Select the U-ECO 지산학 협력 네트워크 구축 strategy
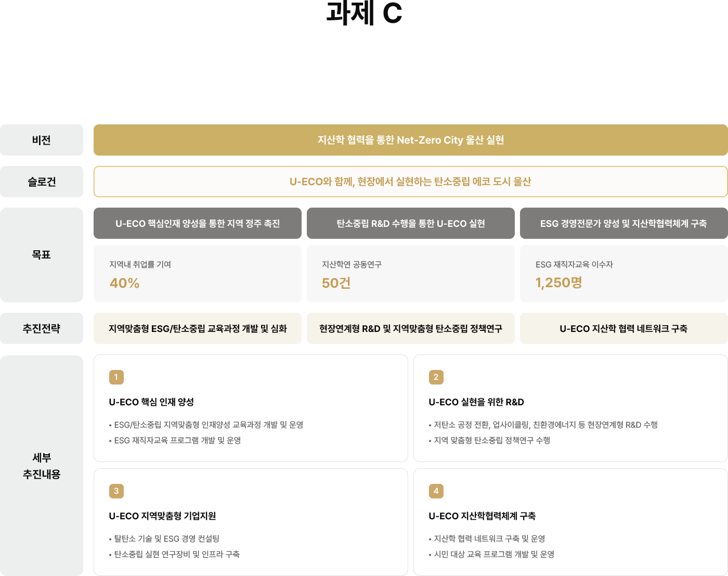The height and width of the screenshot is (576, 728). point(623,328)
